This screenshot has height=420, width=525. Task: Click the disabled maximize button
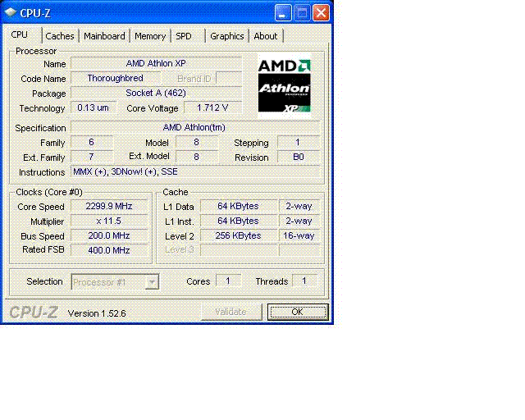click(302, 13)
